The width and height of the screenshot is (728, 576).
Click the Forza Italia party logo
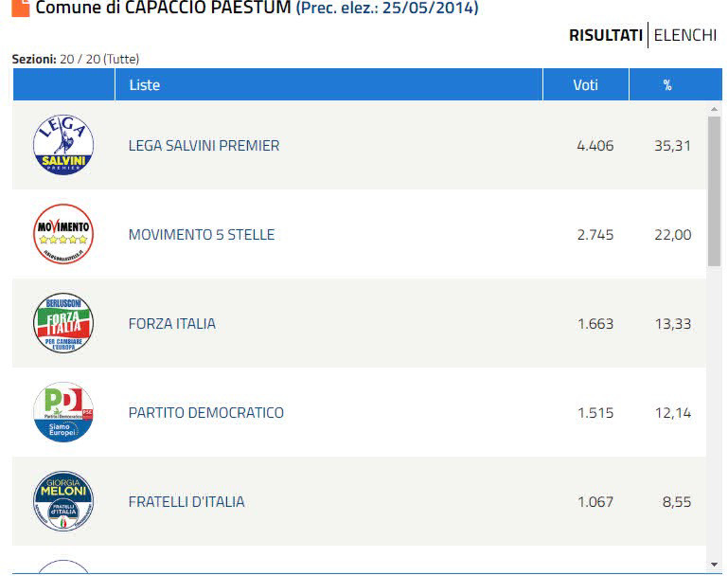coord(63,323)
